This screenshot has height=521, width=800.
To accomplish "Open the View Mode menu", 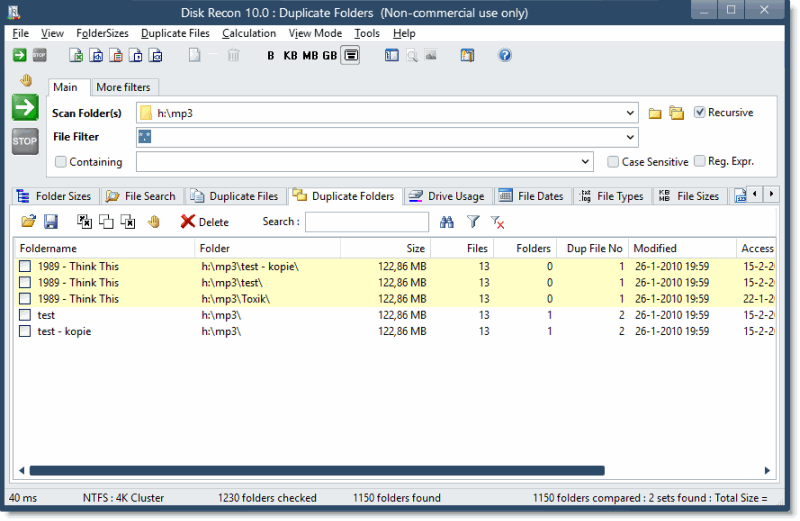I will pyautogui.click(x=315, y=33).
